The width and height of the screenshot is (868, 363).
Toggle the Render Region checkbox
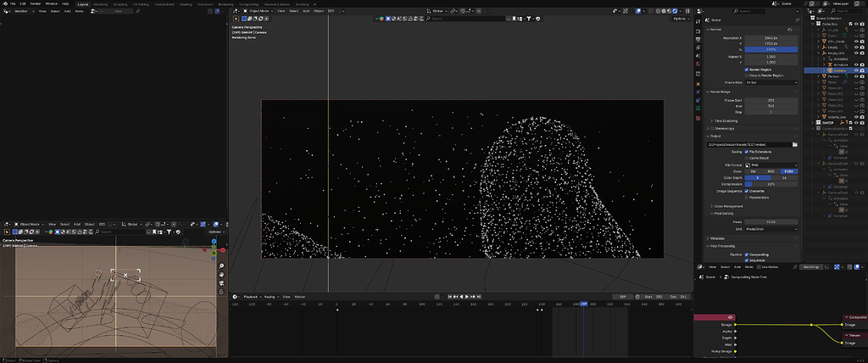point(747,70)
